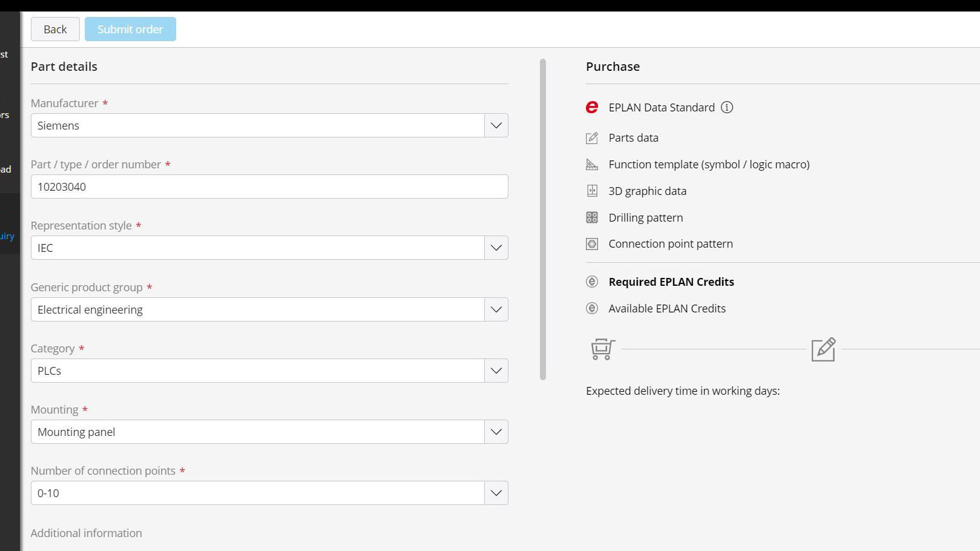Click the Connection point pattern icon

tap(592, 244)
